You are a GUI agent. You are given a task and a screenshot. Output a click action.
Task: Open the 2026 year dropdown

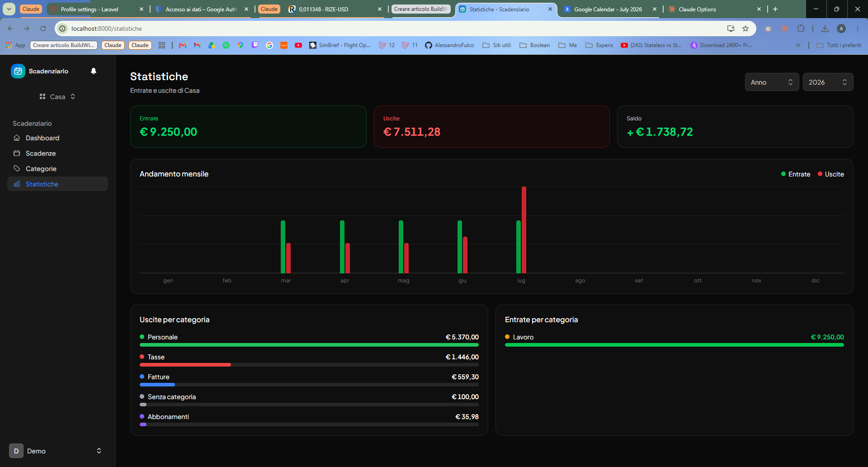pyautogui.click(x=828, y=82)
